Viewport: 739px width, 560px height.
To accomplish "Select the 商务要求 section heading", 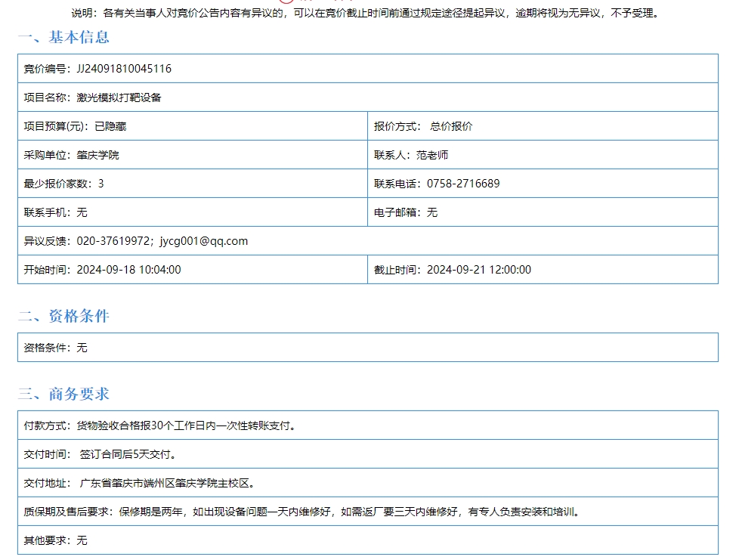I will [x=64, y=394].
